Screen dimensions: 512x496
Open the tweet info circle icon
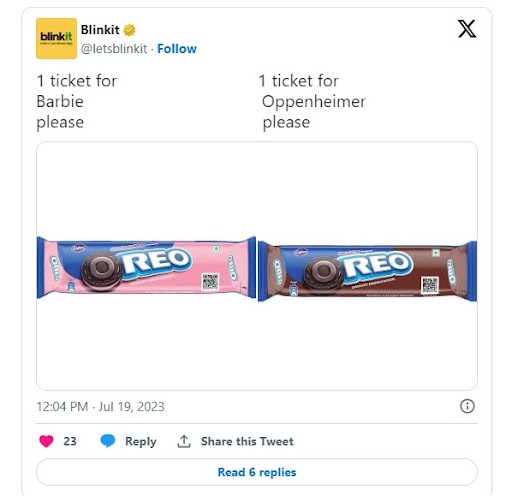(x=467, y=406)
